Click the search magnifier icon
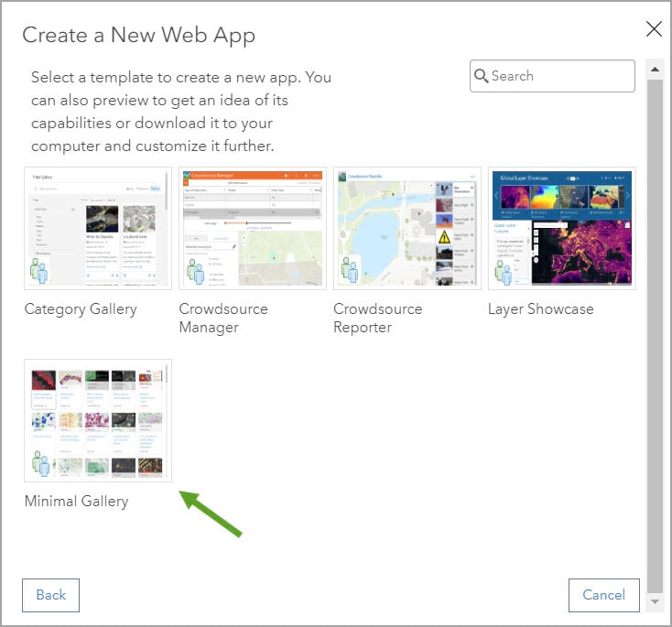This screenshot has height=627, width=672. 481,76
